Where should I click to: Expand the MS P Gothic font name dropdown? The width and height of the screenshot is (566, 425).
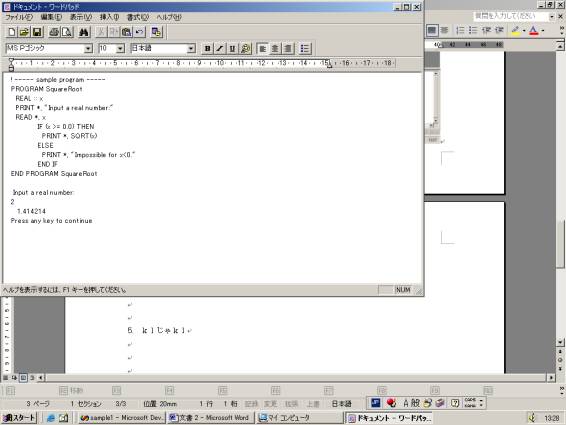click(88, 48)
